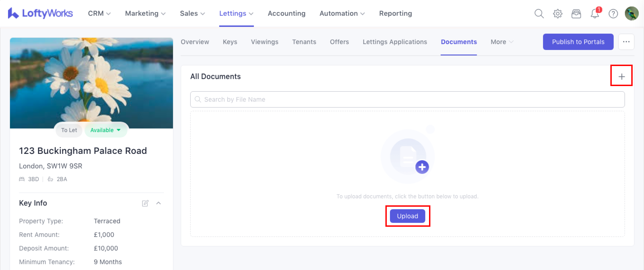Viewport: 644px width, 270px height.
Task: Open the inbox tray icon
Action: point(576,13)
